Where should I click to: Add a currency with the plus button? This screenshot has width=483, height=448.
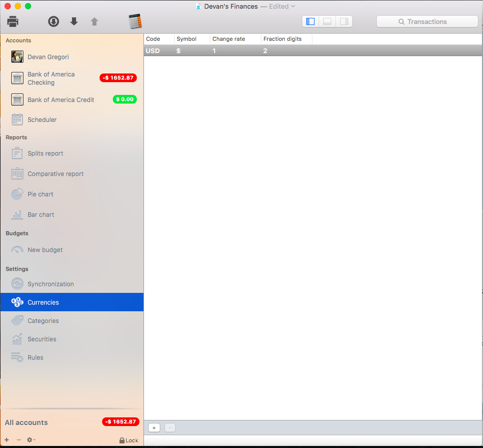[x=154, y=428]
